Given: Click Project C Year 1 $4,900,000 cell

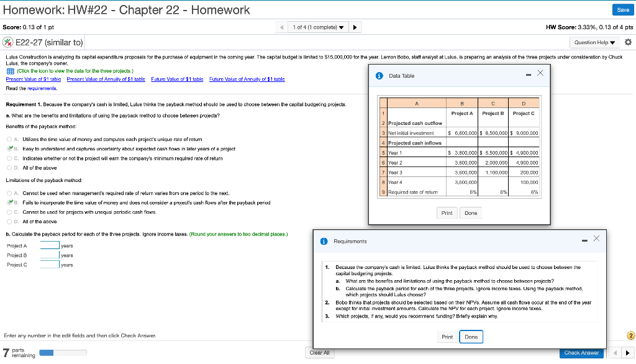Looking at the screenshot, I should point(524,153).
